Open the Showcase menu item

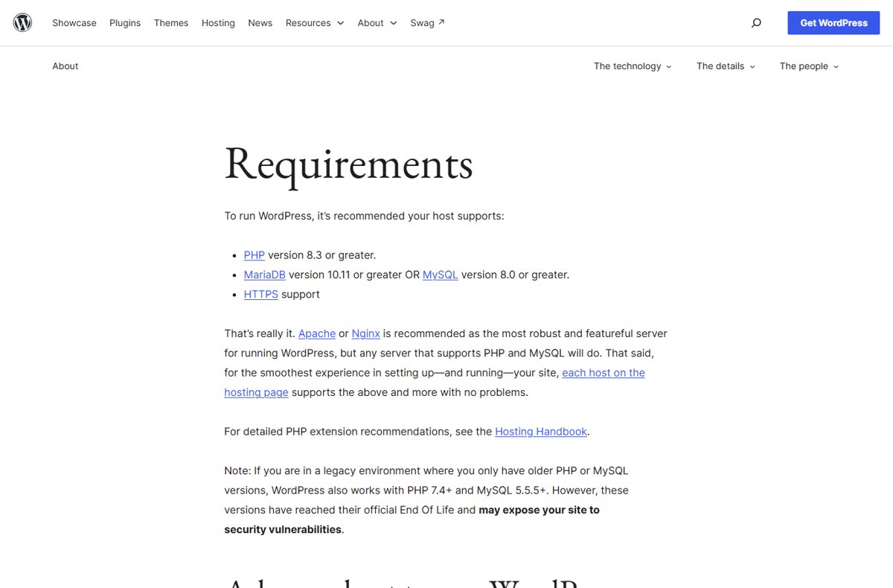[x=74, y=23]
